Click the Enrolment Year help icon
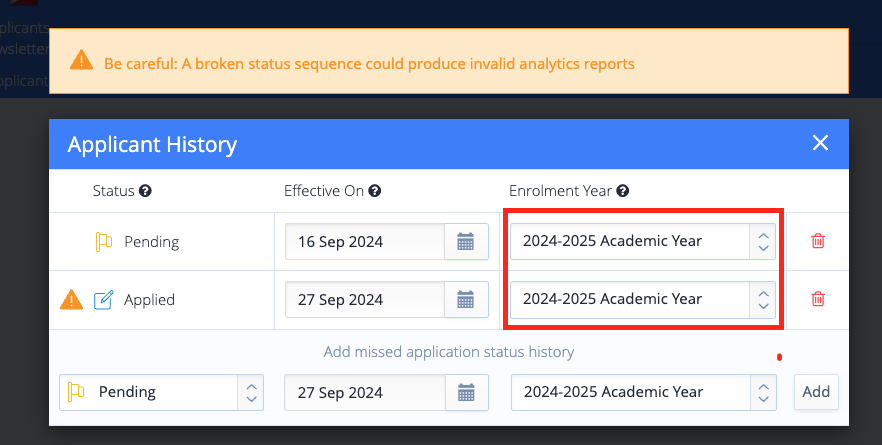The image size is (882, 445). pos(623,191)
